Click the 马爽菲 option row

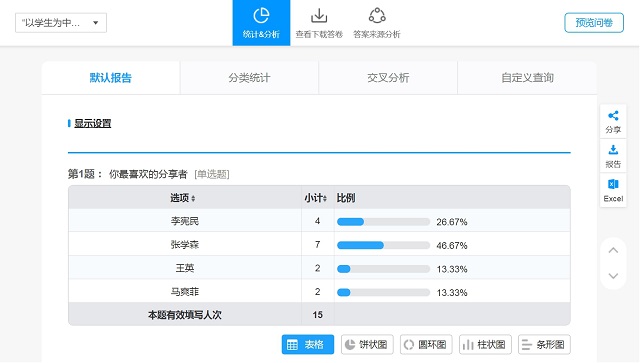click(319, 292)
